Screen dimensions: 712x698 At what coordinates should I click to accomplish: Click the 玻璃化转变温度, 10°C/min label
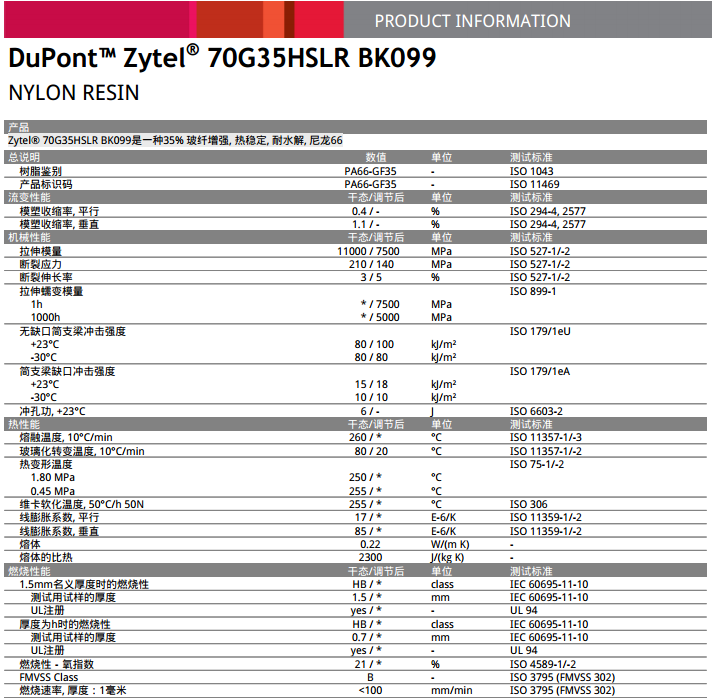tap(82, 451)
